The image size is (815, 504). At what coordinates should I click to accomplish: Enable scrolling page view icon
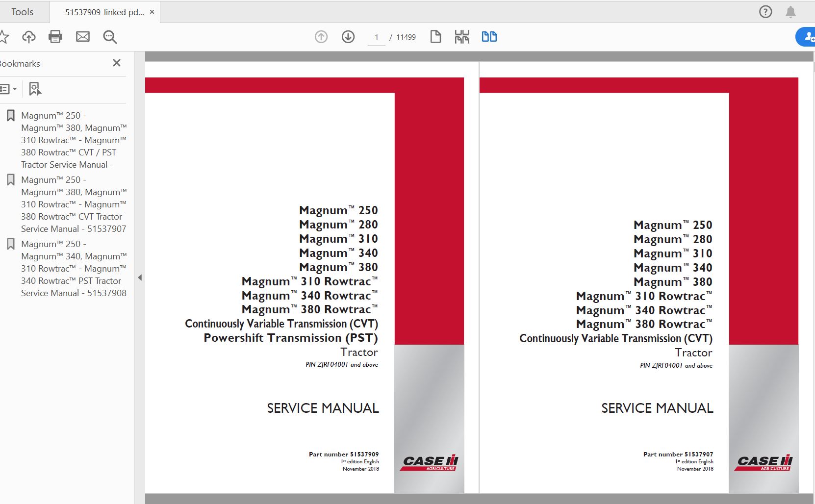coord(462,37)
